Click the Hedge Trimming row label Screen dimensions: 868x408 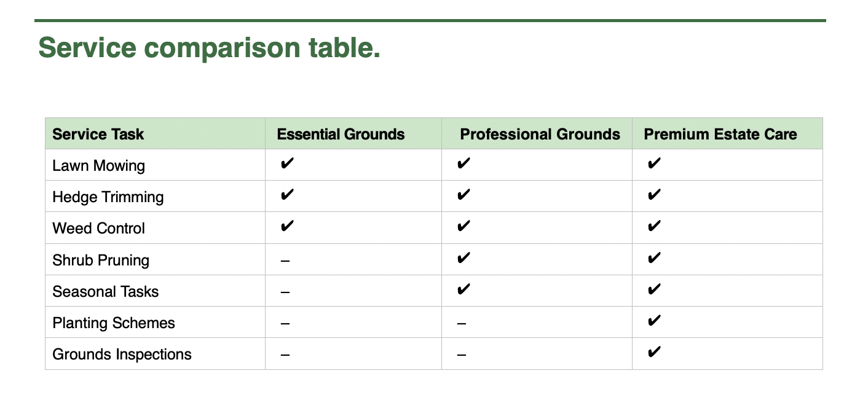[x=108, y=197]
